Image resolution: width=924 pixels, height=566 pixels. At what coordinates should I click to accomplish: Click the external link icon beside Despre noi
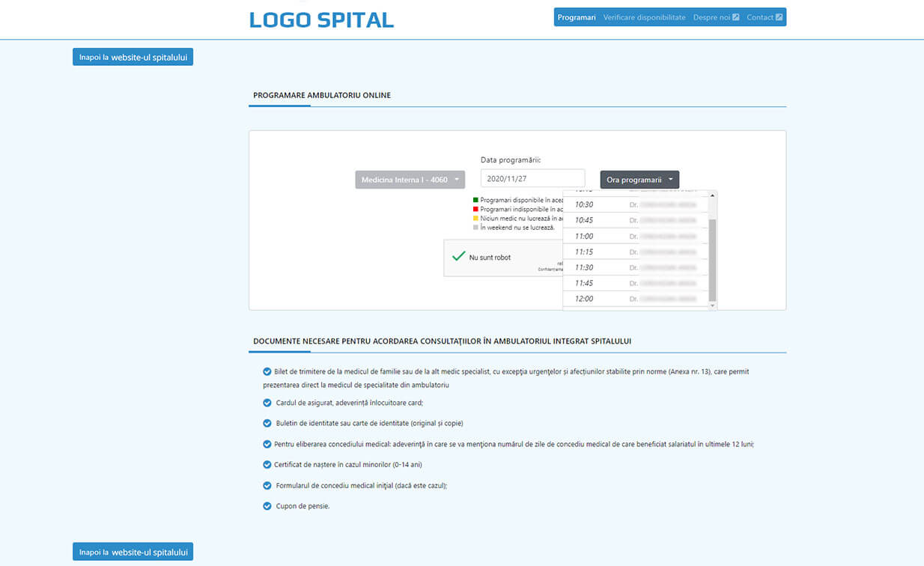[x=735, y=17]
